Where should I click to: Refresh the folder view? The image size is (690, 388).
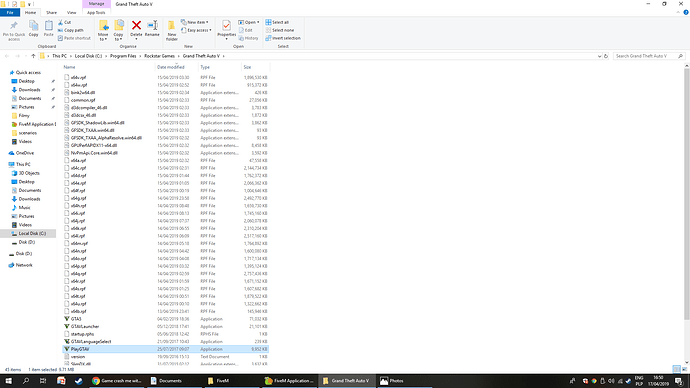[606, 56]
